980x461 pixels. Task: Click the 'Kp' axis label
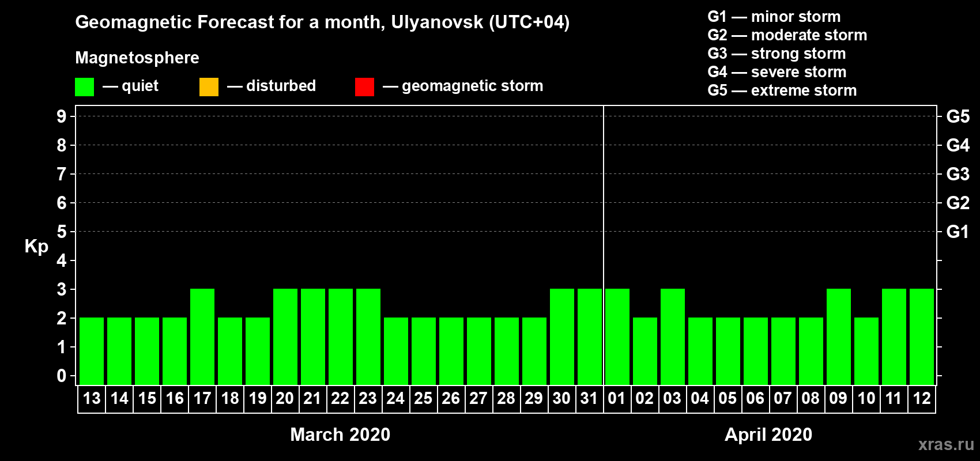36,247
